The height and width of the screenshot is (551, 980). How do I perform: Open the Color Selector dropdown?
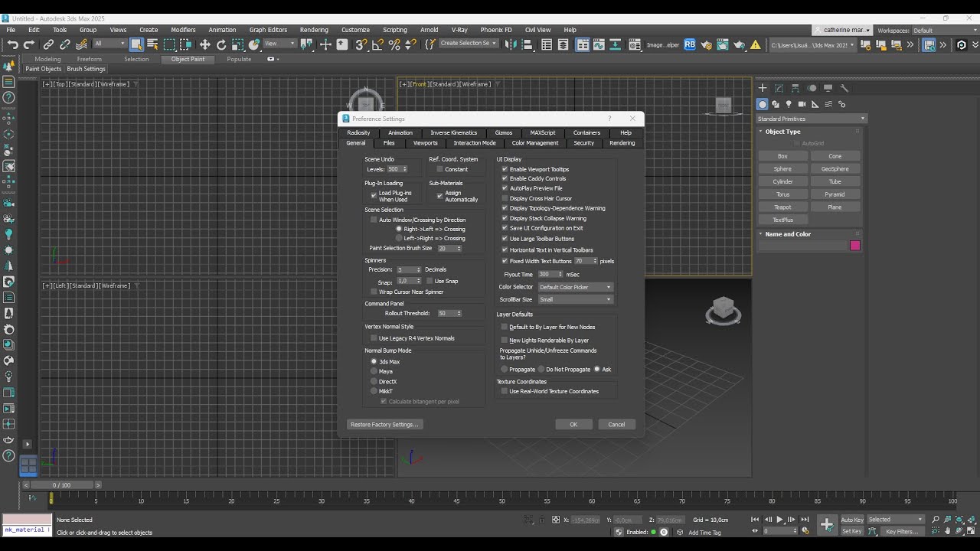click(575, 287)
